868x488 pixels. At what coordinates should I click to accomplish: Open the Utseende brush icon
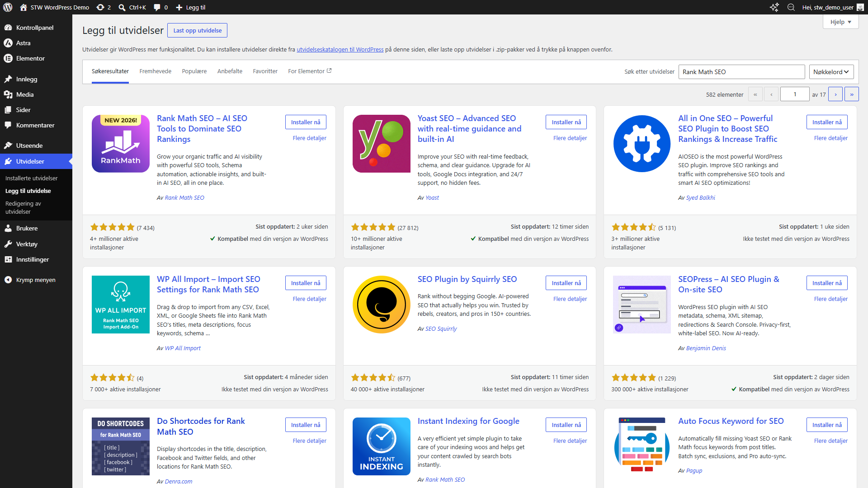(x=8, y=145)
